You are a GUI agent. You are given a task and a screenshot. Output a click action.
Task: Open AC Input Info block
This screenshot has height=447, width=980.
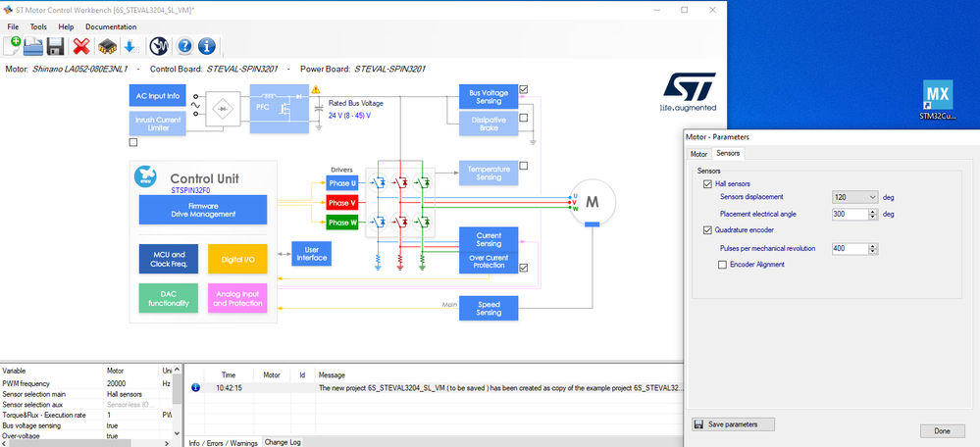coord(158,96)
